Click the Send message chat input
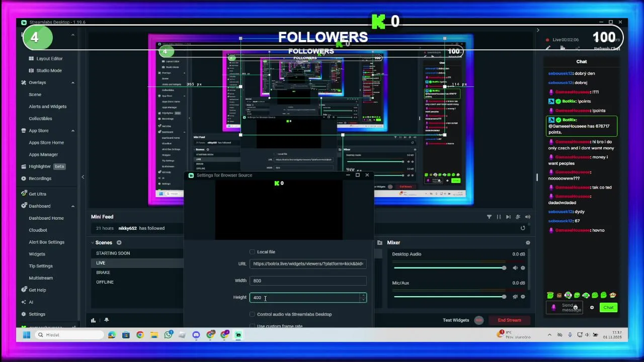This screenshot has width=644, height=362. [x=565, y=308]
